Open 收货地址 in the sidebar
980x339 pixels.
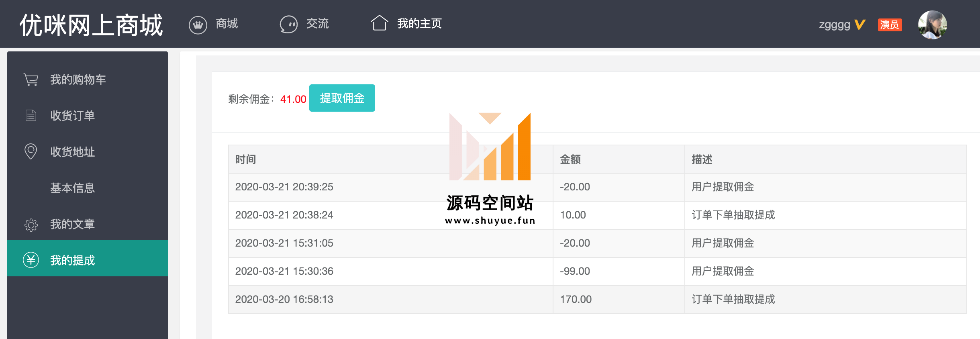(88, 152)
